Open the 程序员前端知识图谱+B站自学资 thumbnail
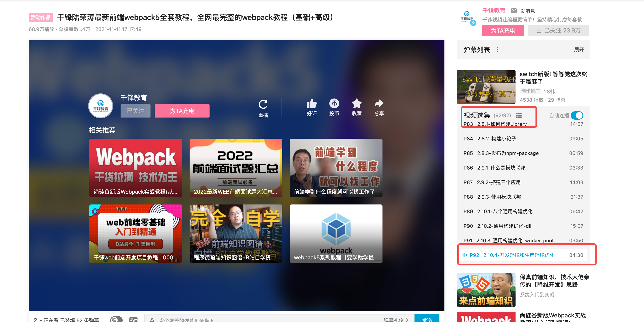The width and height of the screenshot is (644, 322). click(x=236, y=233)
